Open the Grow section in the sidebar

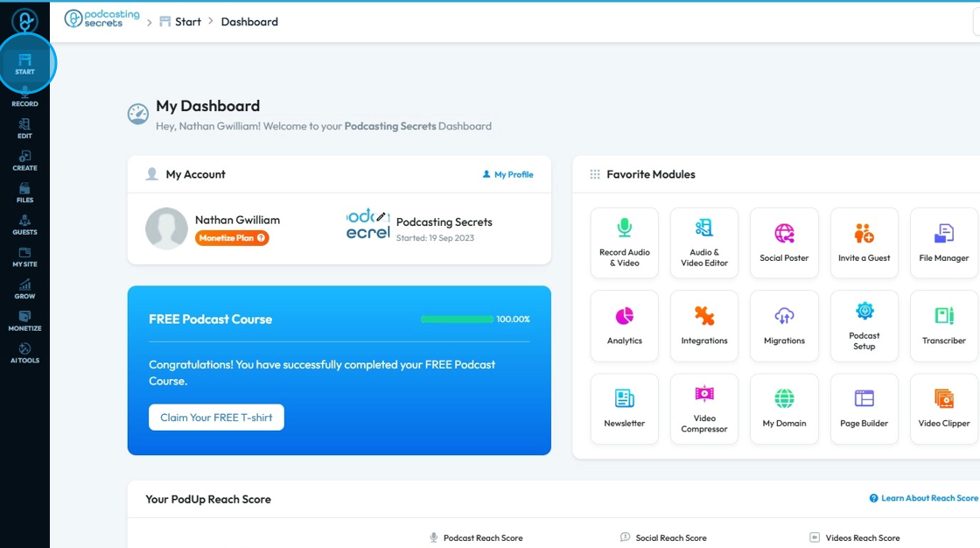click(x=25, y=289)
